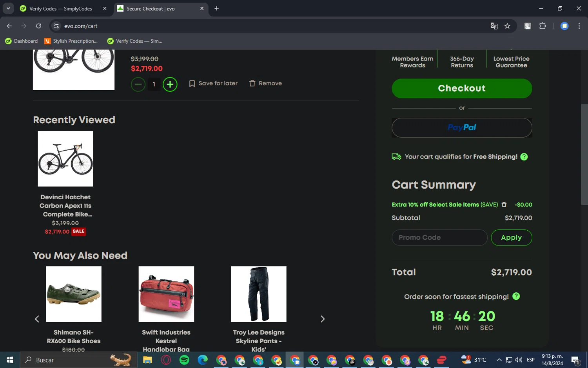
Task: Open the clock showing 9:13 p. m.
Action: 552,360
